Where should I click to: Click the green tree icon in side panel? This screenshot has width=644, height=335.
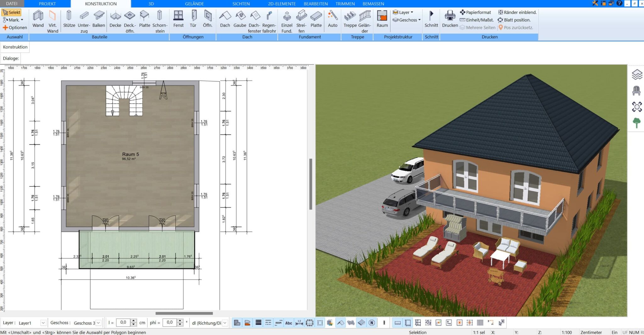click(636, 123)
